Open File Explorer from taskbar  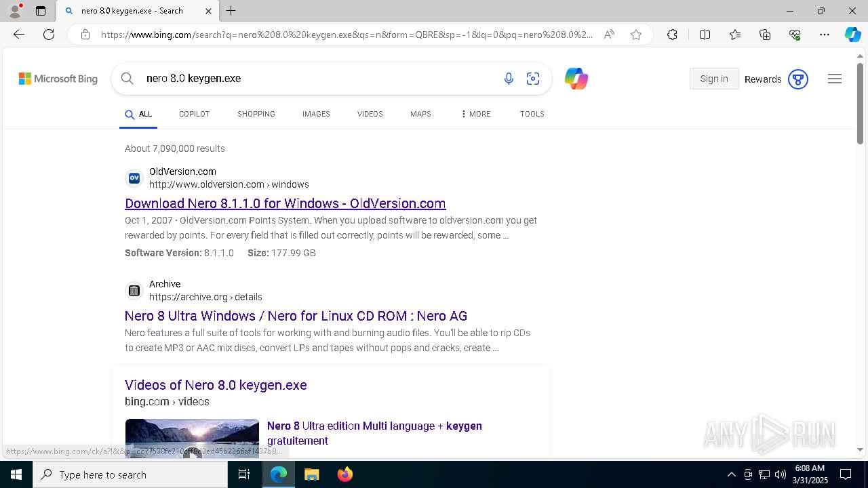coord(311,474)
